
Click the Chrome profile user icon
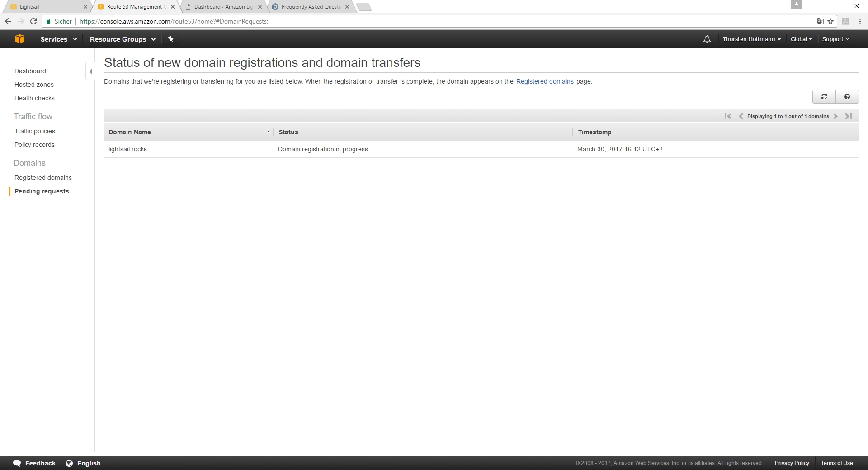797,4
